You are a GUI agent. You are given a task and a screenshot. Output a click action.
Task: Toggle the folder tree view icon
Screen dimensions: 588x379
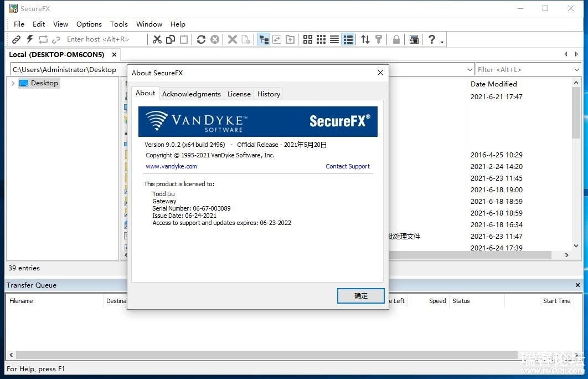pos(264,39)
